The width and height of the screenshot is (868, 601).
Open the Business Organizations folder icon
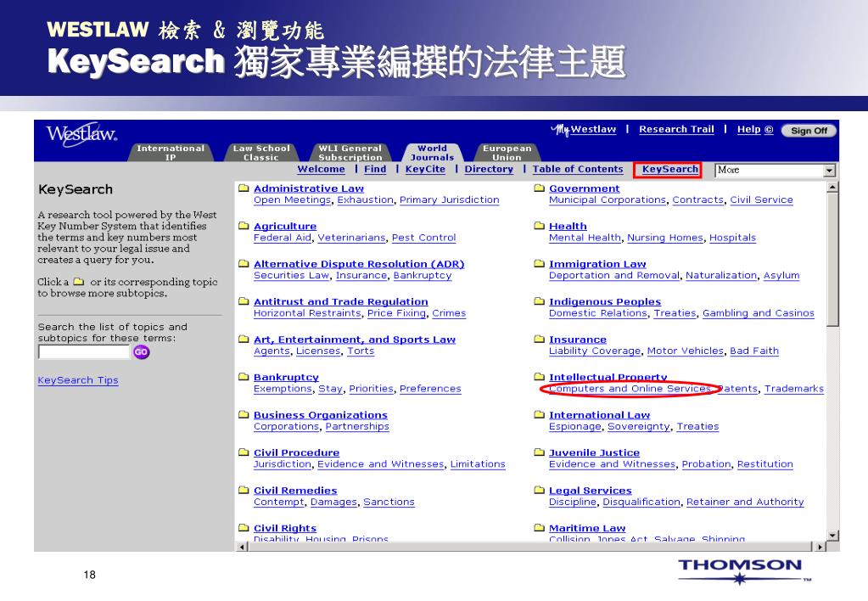(244, 414)
